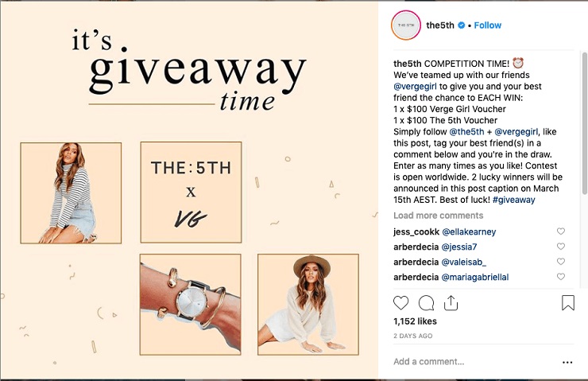Screen dimensions: 588x381
Task: Like the @jessia7 comment heart
Action: tap(561, 247)
